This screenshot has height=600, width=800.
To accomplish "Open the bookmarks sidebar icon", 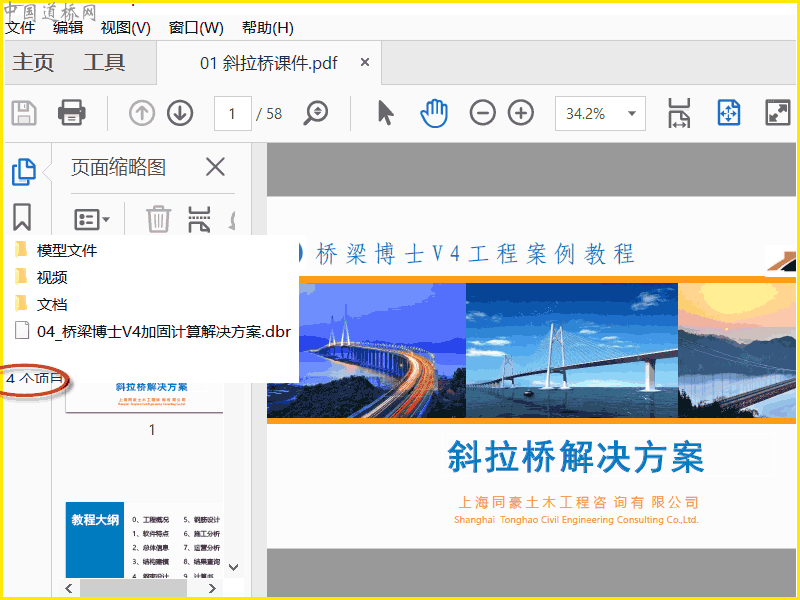I will (22, 217).
